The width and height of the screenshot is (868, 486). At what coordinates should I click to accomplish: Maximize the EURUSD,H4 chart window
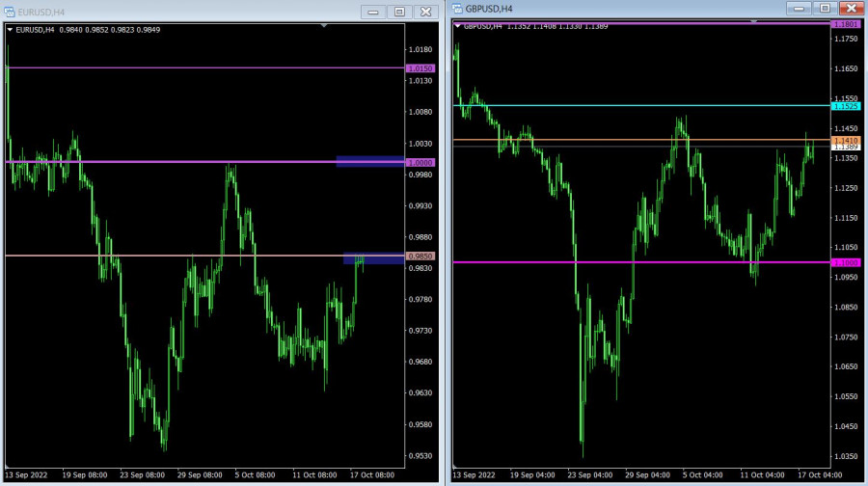click(398, 12)
